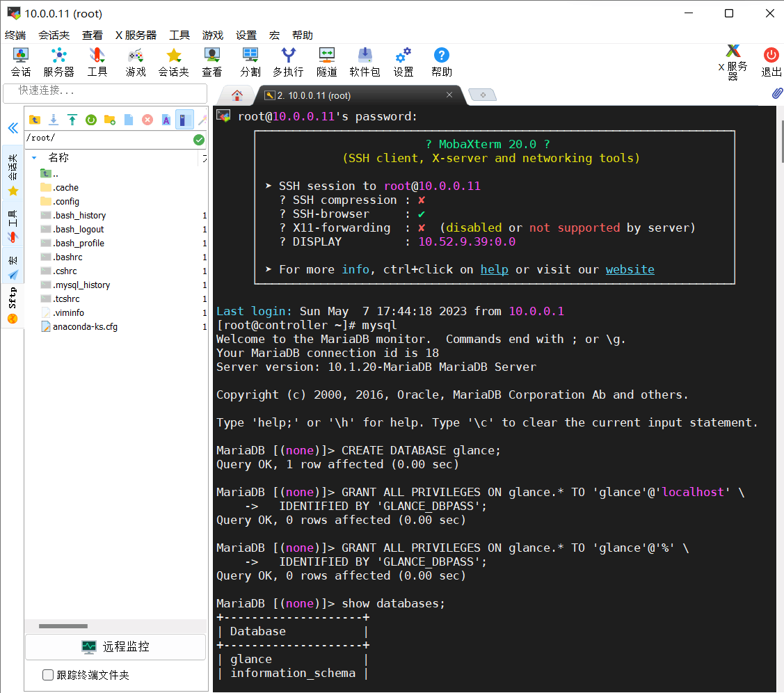Open the 会话夹 menu

click(x=54, y=35)
